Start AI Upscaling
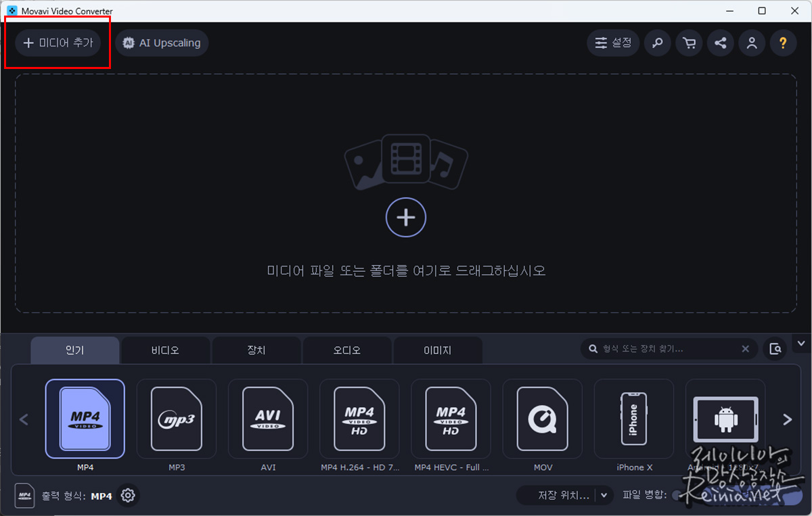This screenshot has height=516, width=812. (162, 42)
